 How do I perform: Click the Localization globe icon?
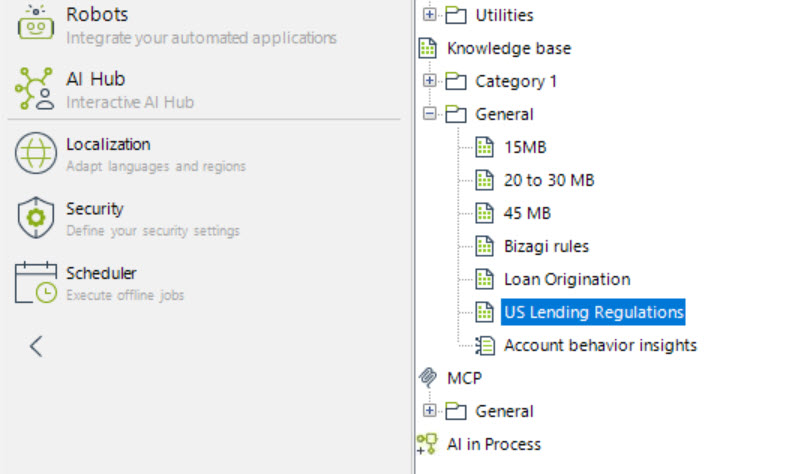(x=35, y=154)
